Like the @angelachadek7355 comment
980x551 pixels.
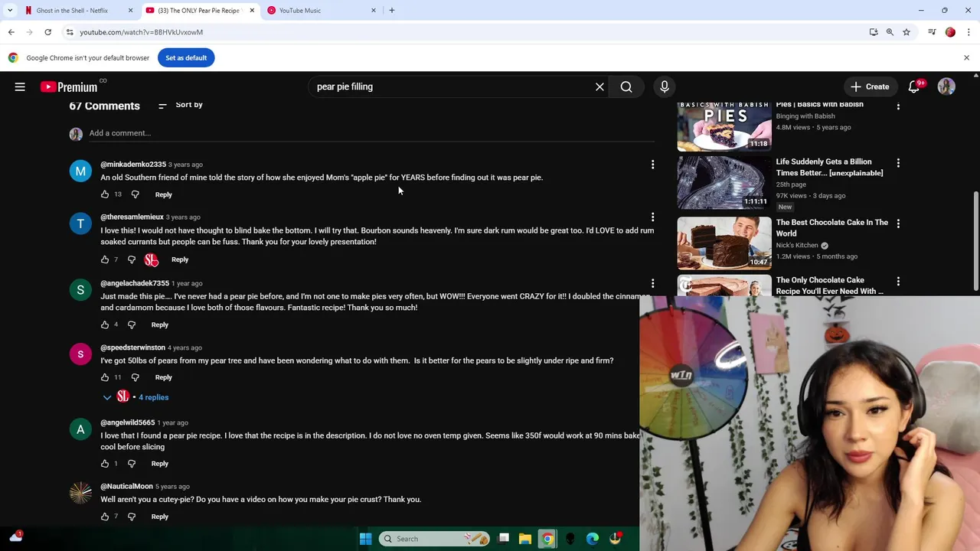(x=105, y=324)
